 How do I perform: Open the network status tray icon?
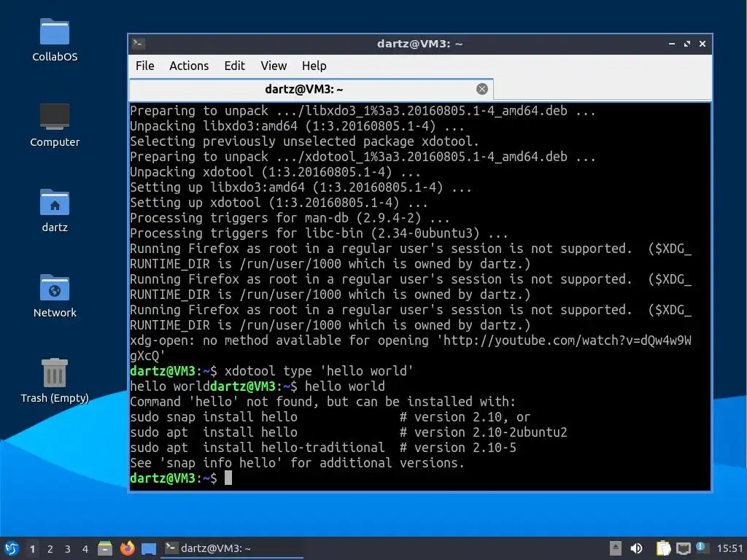pyautogui.click(x=683, y=548)
